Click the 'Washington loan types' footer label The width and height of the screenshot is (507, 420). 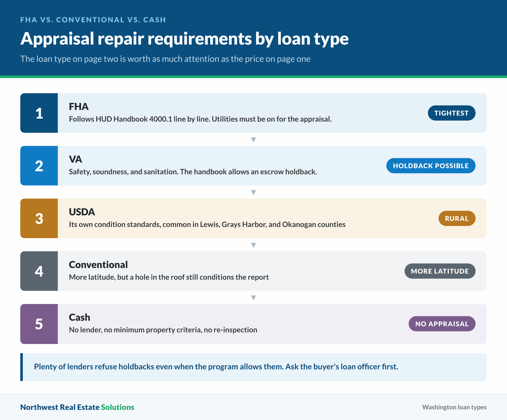point(454,407)
